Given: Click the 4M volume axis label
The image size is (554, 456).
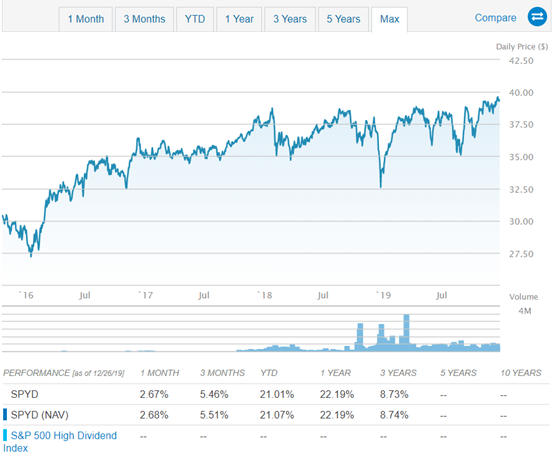Looking at the screenshot, I should (x=525, y=311).
